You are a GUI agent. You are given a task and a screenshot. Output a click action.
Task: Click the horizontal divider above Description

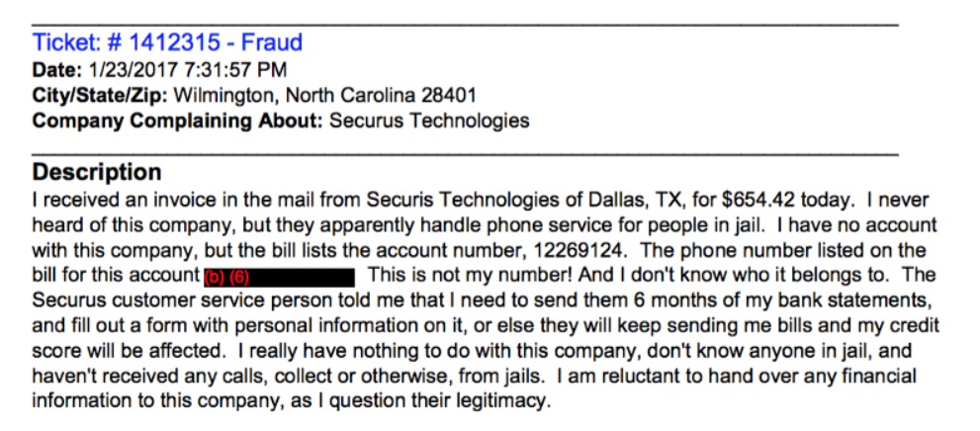465,153
